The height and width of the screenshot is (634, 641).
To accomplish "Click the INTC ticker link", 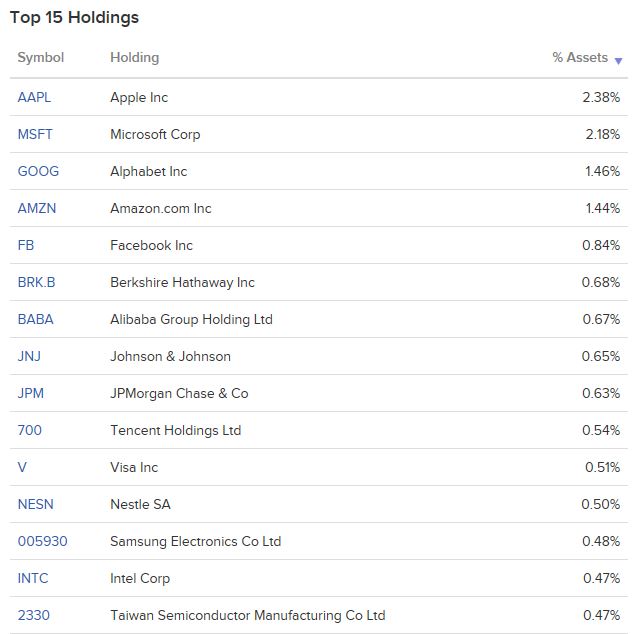I will point(33,578).
